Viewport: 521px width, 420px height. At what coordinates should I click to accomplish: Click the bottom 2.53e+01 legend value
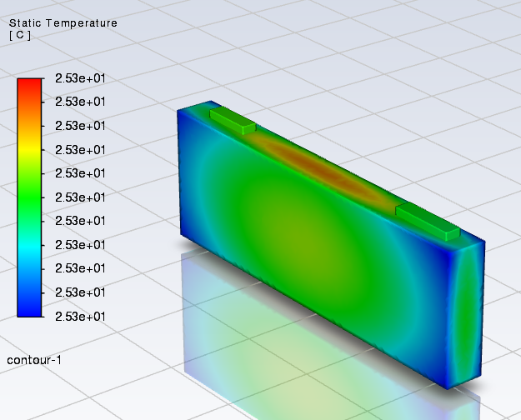click(80, 317)
